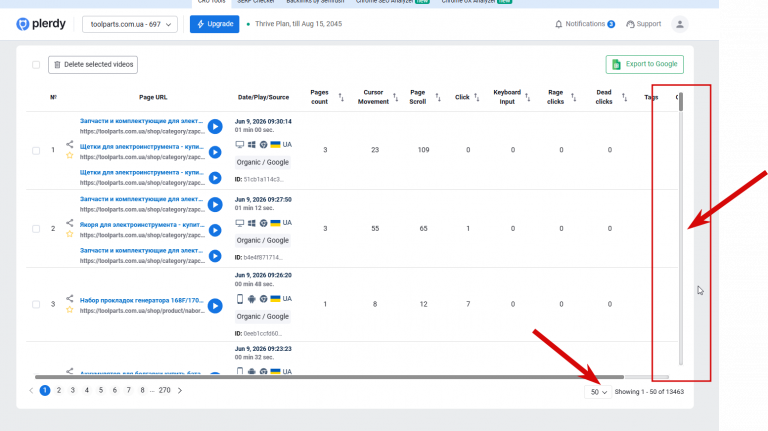Click the table's vertical scrollbar thumb

(681, 102)
